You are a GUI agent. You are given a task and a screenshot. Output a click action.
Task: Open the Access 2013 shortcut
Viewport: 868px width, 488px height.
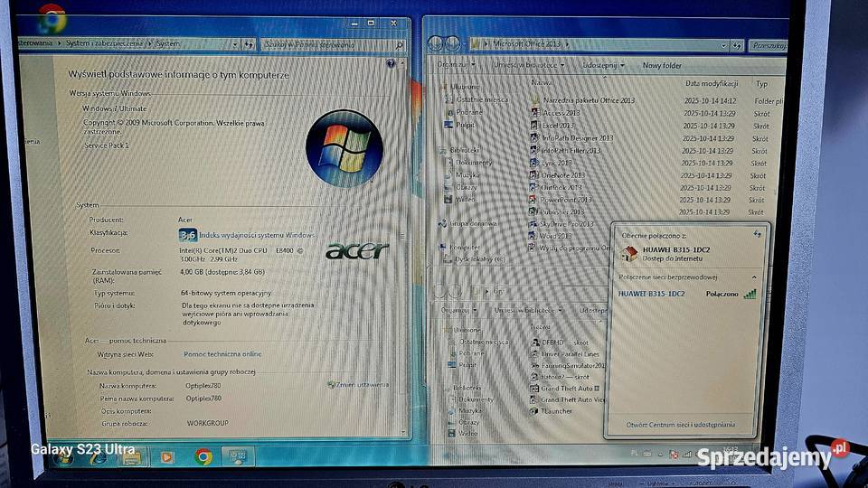click(x=561, y=113)
